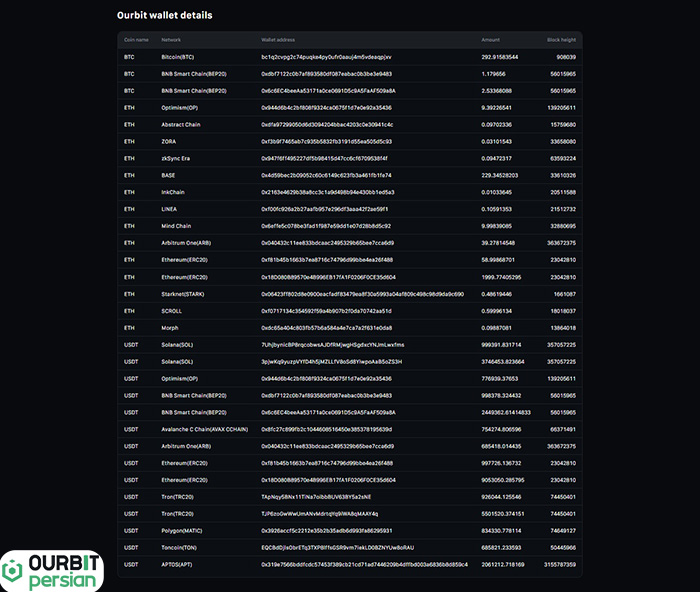Select the ETH Abstract Chain network cell
This screenshot has height=592, width=700.
click(x=181, y=125)
